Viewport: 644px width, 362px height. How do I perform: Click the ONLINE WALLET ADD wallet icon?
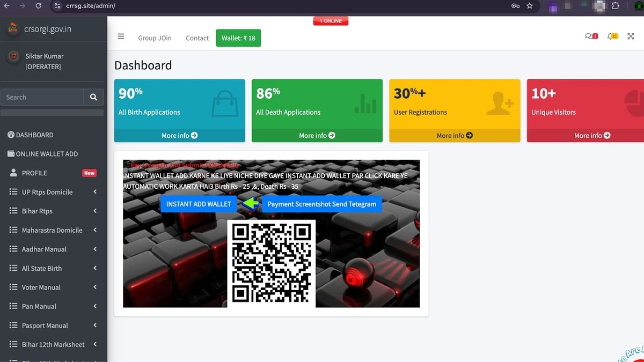tap(11, 154)
